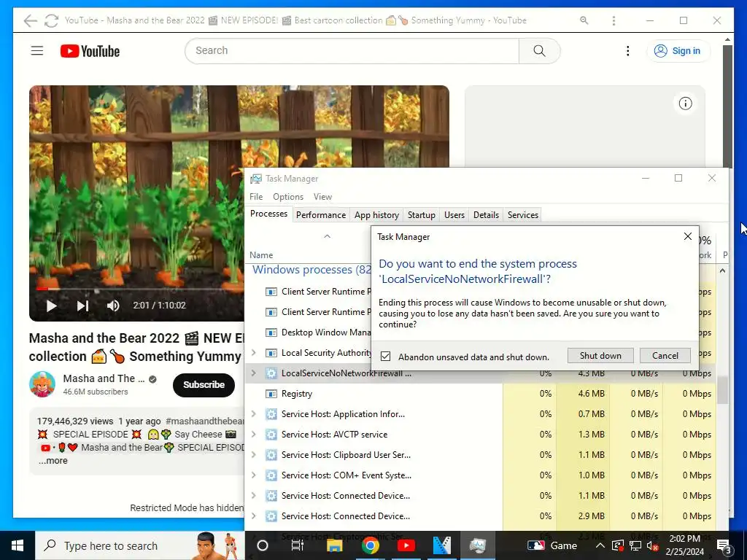Click the muted speaker tray icon
The width and height of the screenshot is (747, 560).
coord(653,545)
